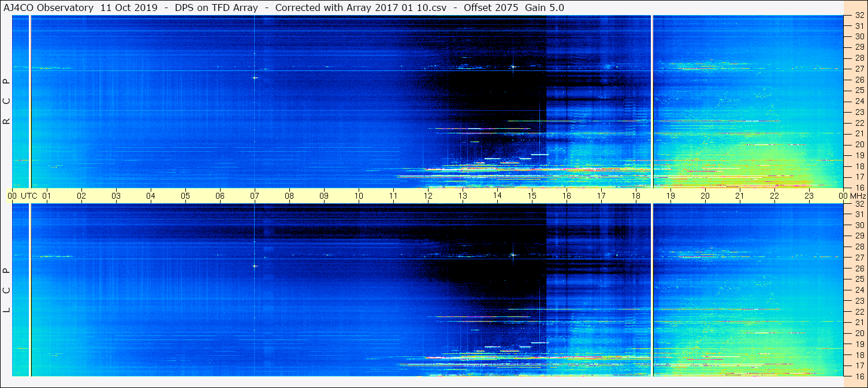Click white vertical line after 18 UTC in RCP
The height and width of the screenshot is (388, 868).
pyautogui.click(x=652, y=101)
